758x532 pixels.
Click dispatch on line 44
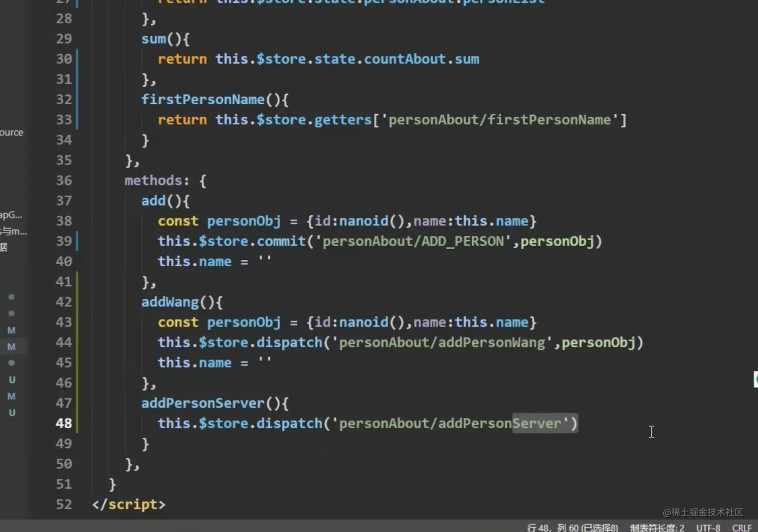coord(289,342)
